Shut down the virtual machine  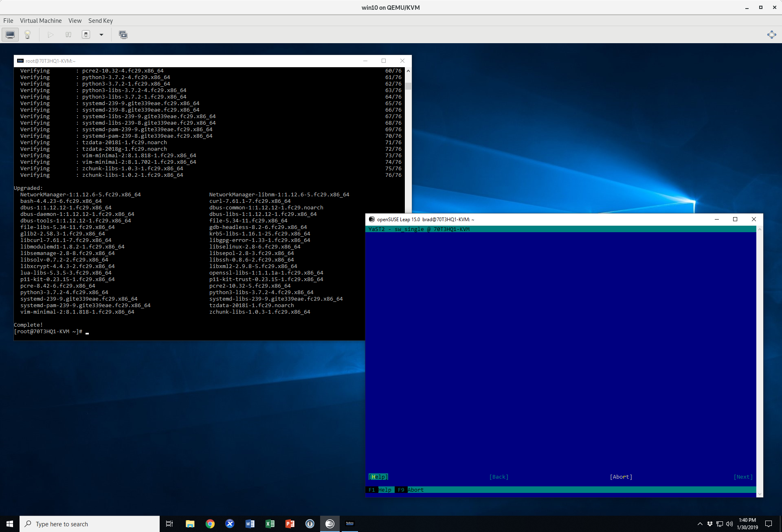(x=86, y=35)
